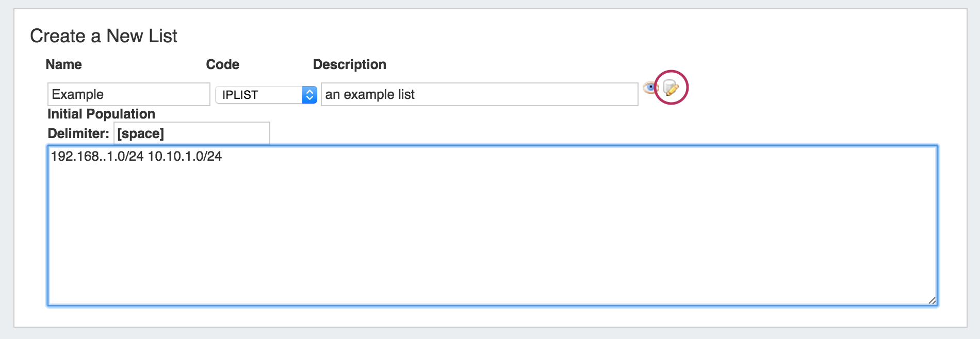The width and height of the screenshot is (980, 339).
Task: Click the Name column label
Action: tap(63, 64)
